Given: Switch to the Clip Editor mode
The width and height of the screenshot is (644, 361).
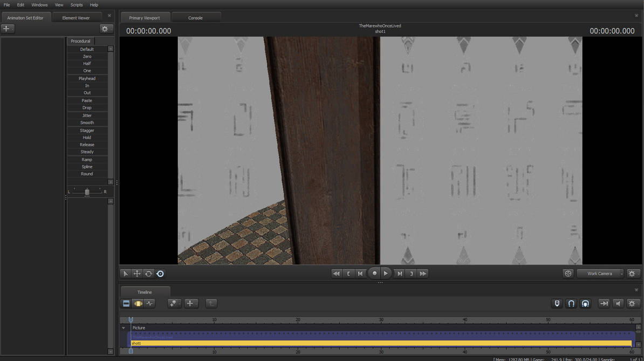Looking at the screenshot, I should (x=126, y=304).
